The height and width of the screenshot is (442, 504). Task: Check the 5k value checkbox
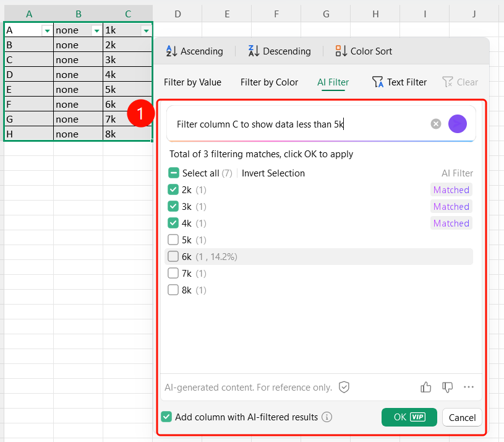point(173,240)
